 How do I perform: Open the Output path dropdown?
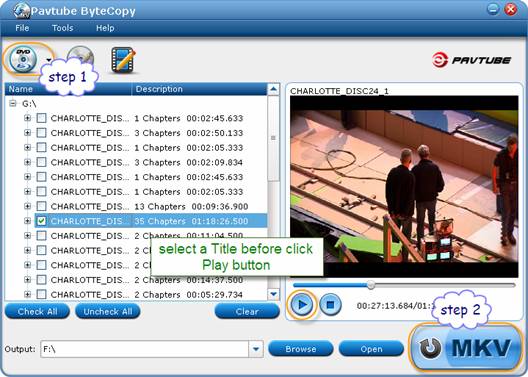[x=256, y=349]
